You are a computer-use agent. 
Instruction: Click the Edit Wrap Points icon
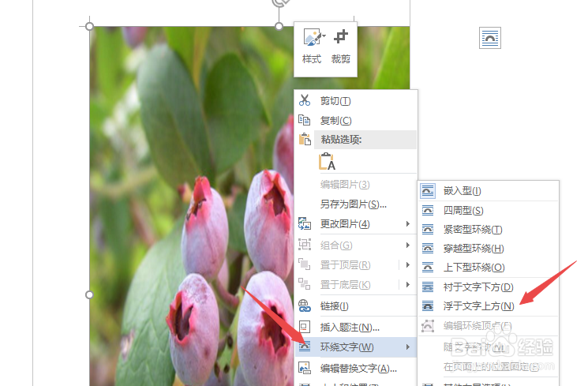[428, 325]
